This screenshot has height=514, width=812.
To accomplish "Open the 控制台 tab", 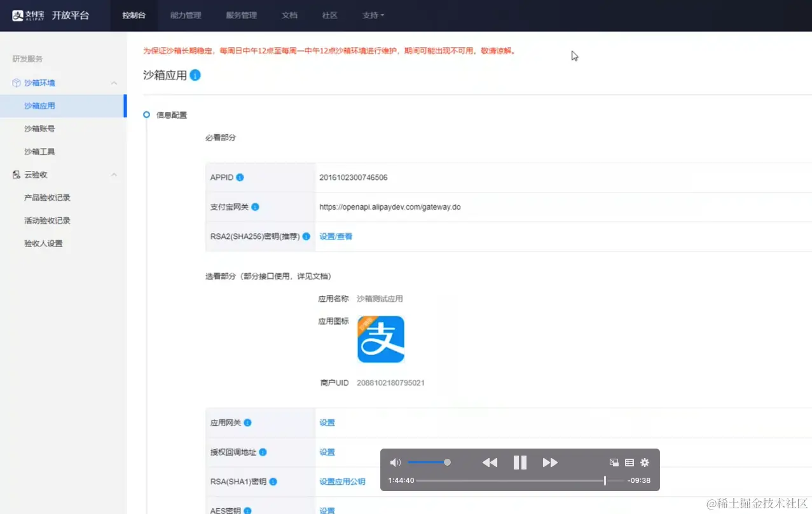I will click(134, 15).
